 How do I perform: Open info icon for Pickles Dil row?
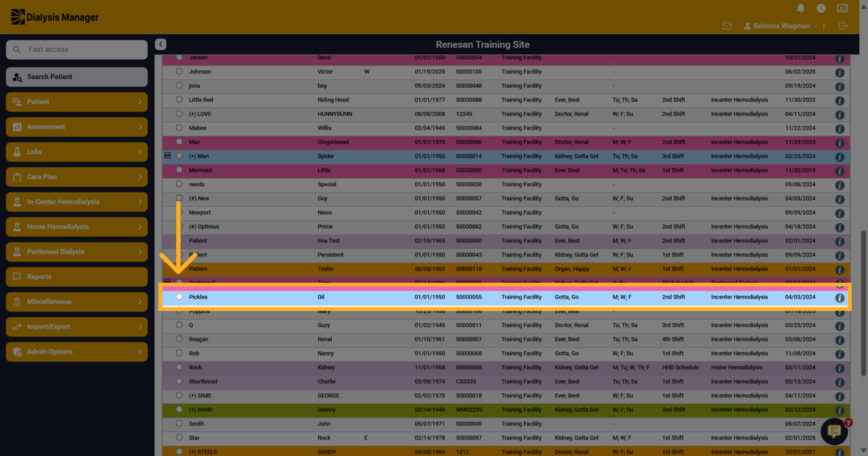pos(840,298)
